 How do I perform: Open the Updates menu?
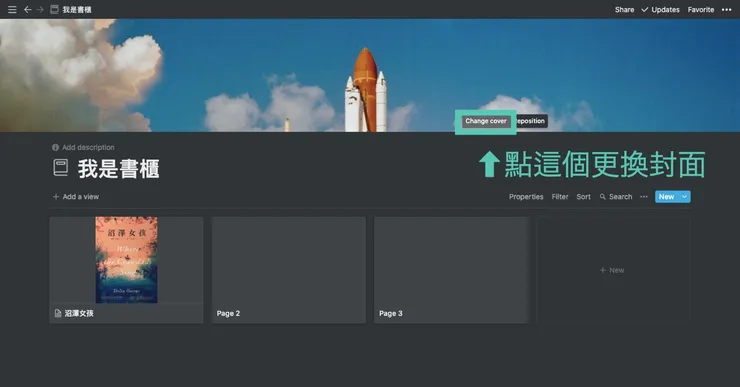660,9
